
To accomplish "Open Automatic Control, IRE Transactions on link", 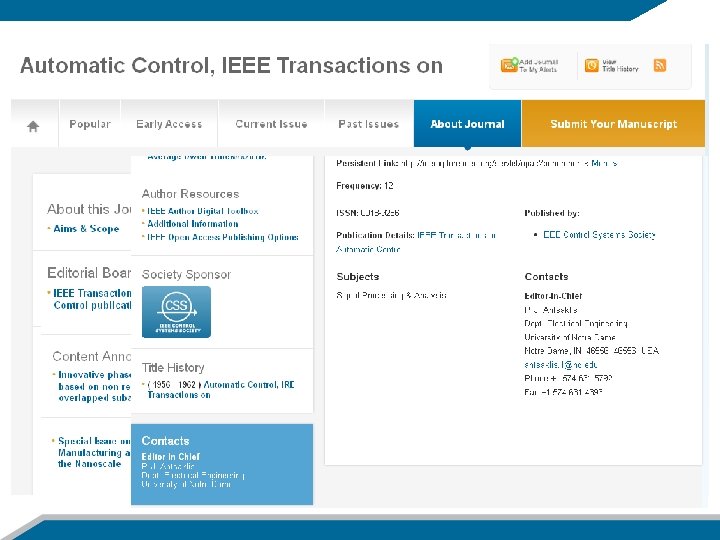I will (221, 389).
